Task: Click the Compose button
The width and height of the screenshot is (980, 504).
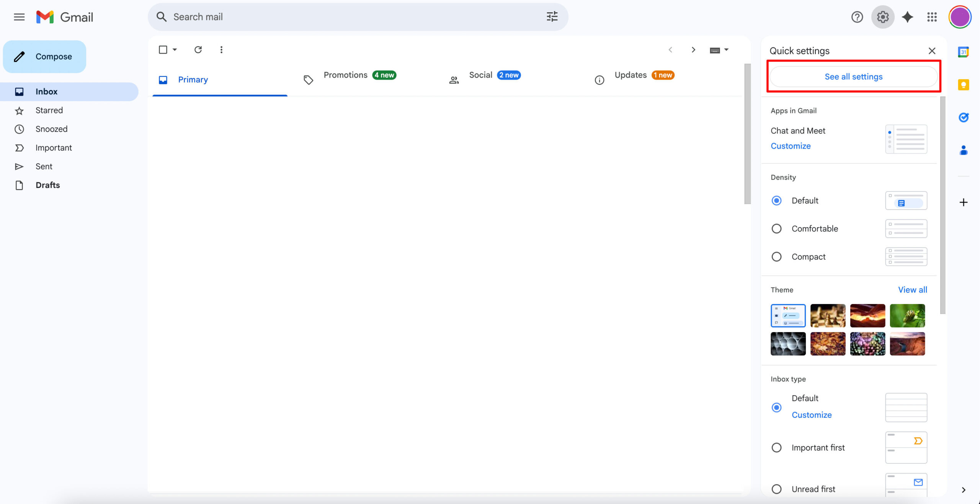Action: click(44, 57)
